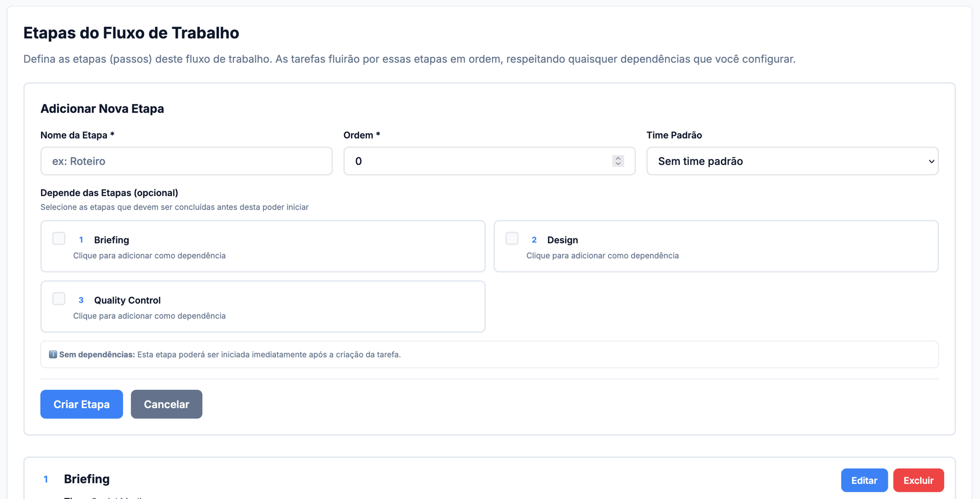Click the Criar Etapa button
The height and width of the screenshot is (499, 980).
81,404
